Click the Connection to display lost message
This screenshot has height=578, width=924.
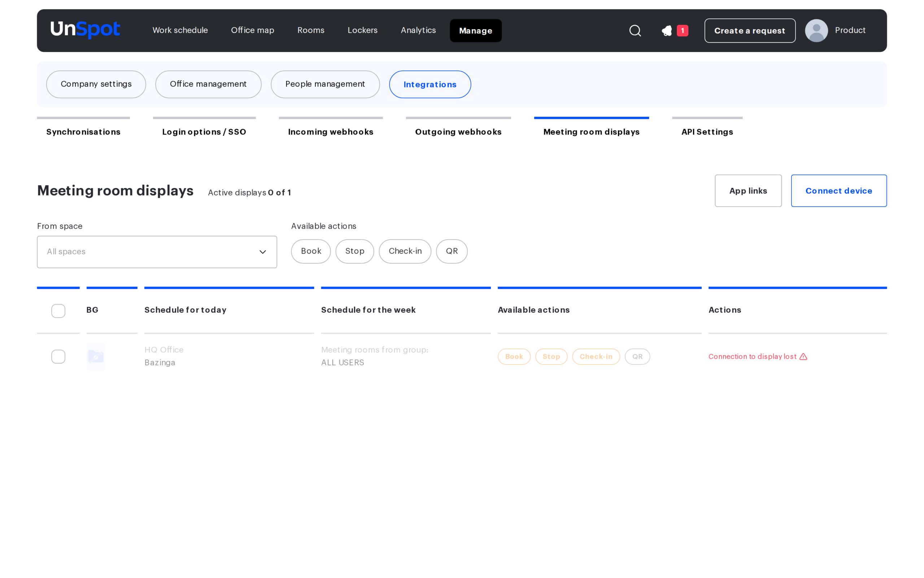point(752,357)
